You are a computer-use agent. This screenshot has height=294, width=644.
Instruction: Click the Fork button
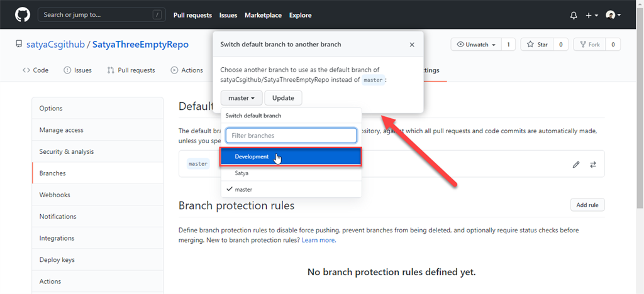pyautogui.click(x=589, y=44)
